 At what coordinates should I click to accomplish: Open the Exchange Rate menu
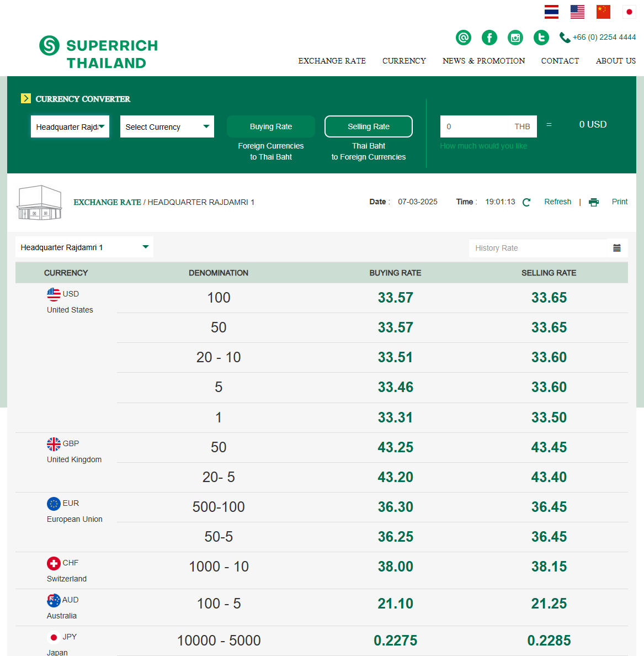tap(332, 61)
